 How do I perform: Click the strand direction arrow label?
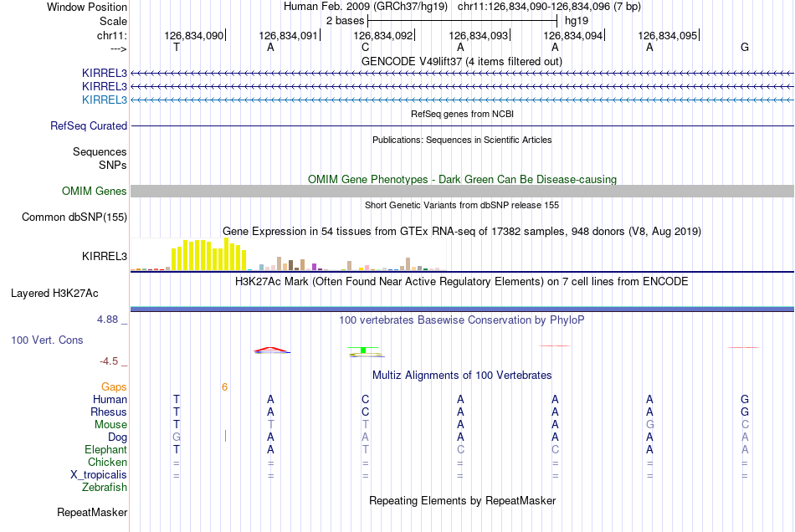(x=118, y=49)
